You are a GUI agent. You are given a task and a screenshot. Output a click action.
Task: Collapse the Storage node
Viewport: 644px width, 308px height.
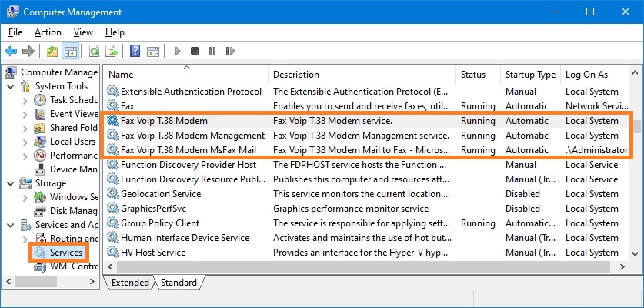coord(10,183)
